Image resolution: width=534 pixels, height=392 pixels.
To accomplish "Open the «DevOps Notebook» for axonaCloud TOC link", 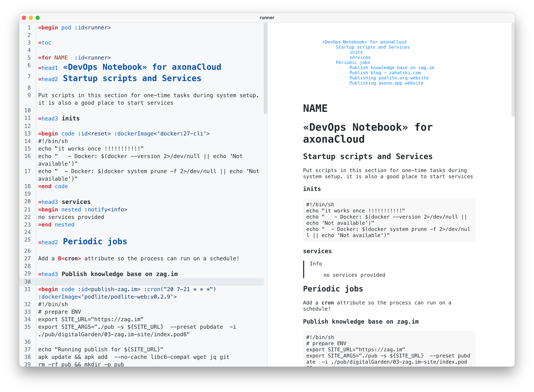I will point(364,42).
